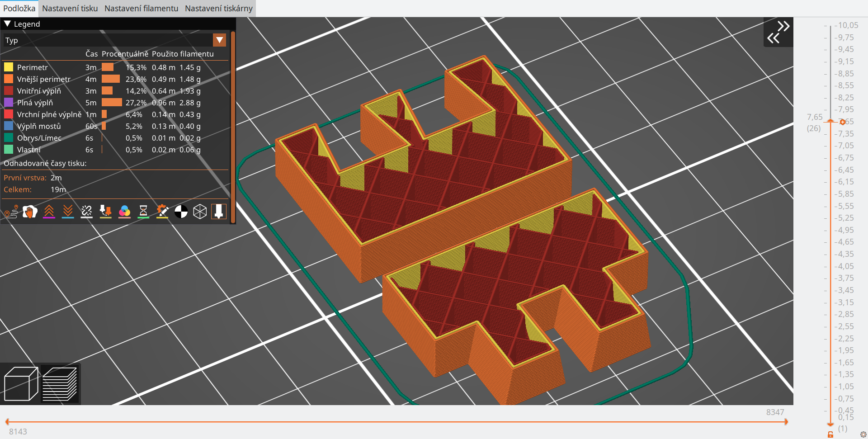Collapse sidebar with double-arrow button
The height and width of the screenshot is (439, 868).
pos(778,32)
